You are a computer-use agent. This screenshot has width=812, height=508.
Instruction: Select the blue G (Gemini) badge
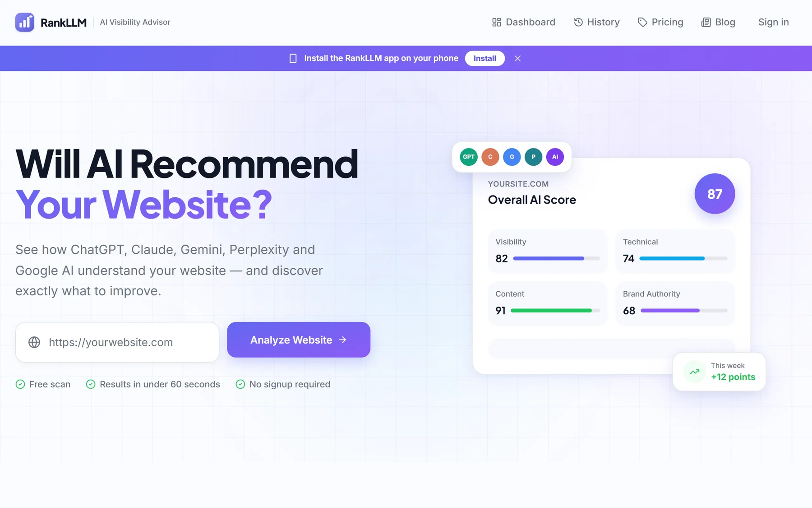coord(512,157)
